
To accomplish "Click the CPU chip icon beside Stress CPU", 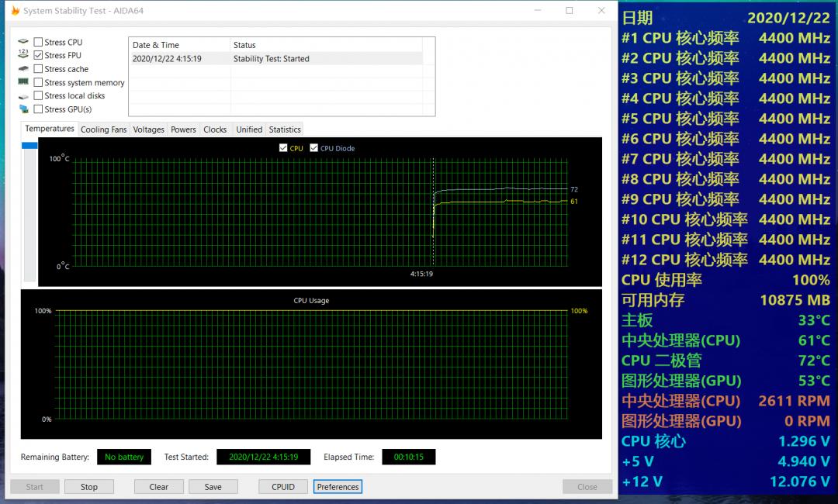I will [23, 42].
